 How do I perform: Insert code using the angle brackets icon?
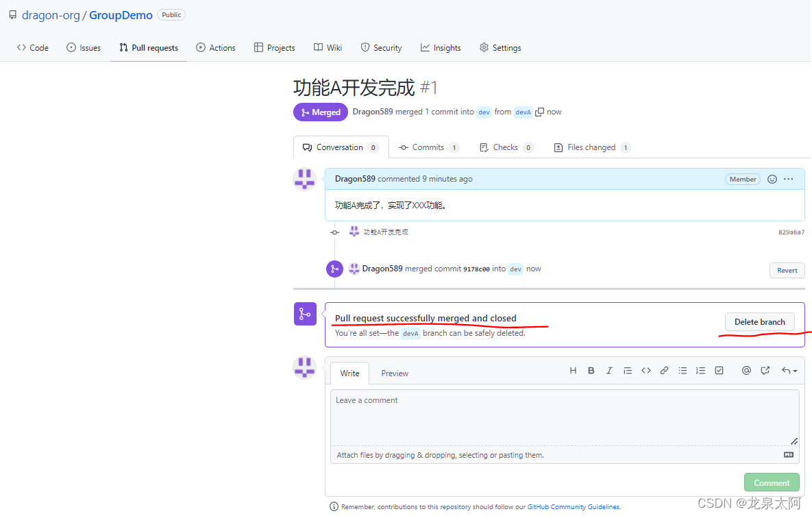[x=645, y=371]
